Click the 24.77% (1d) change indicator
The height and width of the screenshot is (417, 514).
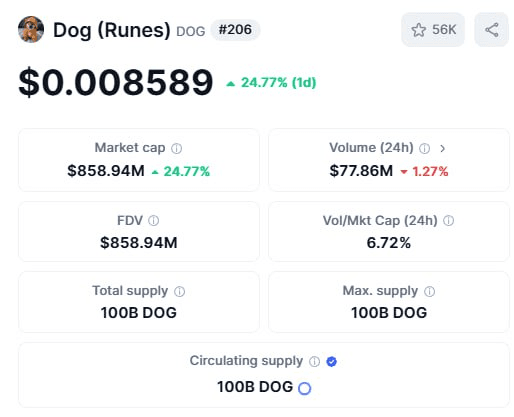271,83
